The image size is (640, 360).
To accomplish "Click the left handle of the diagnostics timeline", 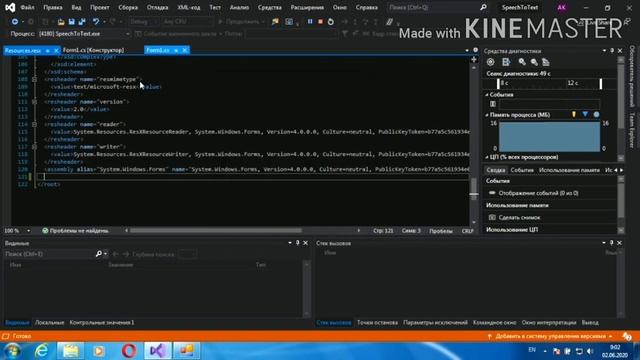I will (498, 84).
